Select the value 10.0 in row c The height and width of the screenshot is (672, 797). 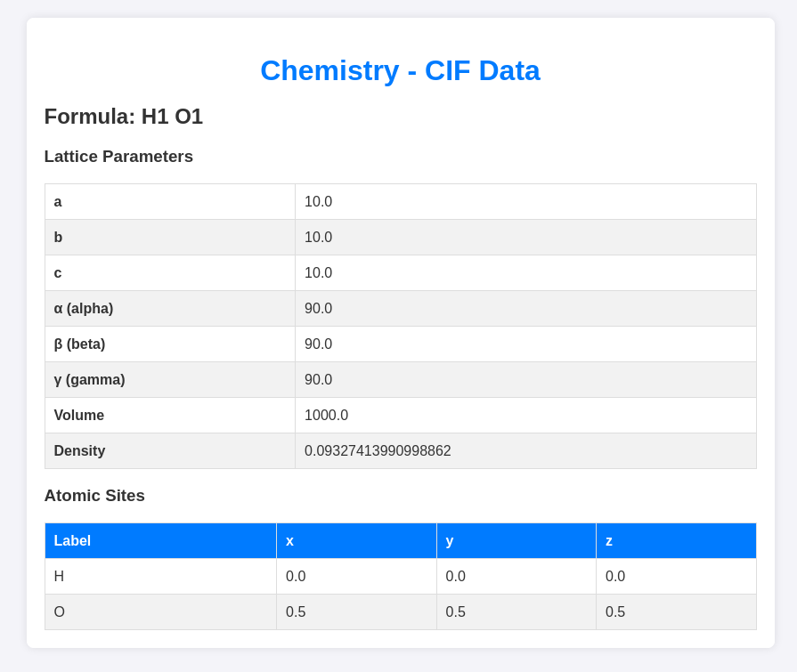click(x=318, y=272)
